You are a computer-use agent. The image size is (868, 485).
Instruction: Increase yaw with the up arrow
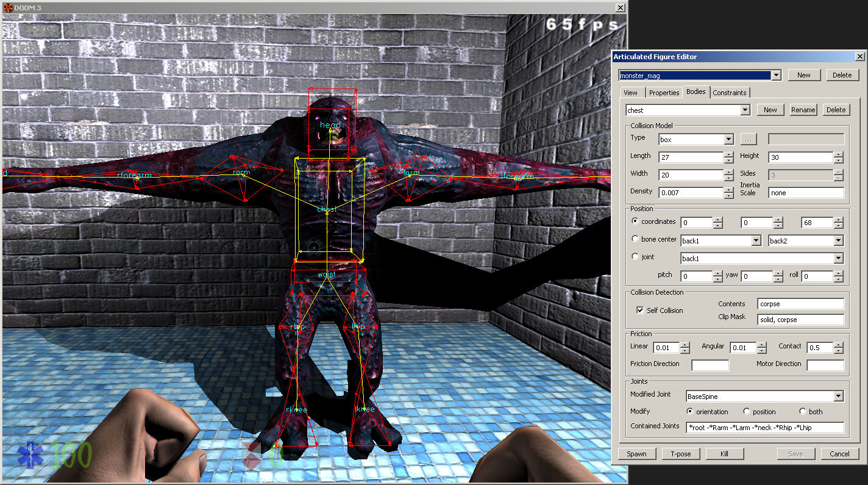pos(778,274)
